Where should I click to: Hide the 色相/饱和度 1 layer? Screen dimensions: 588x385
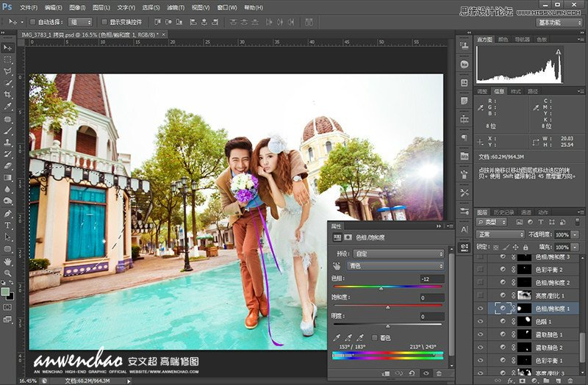480,309
